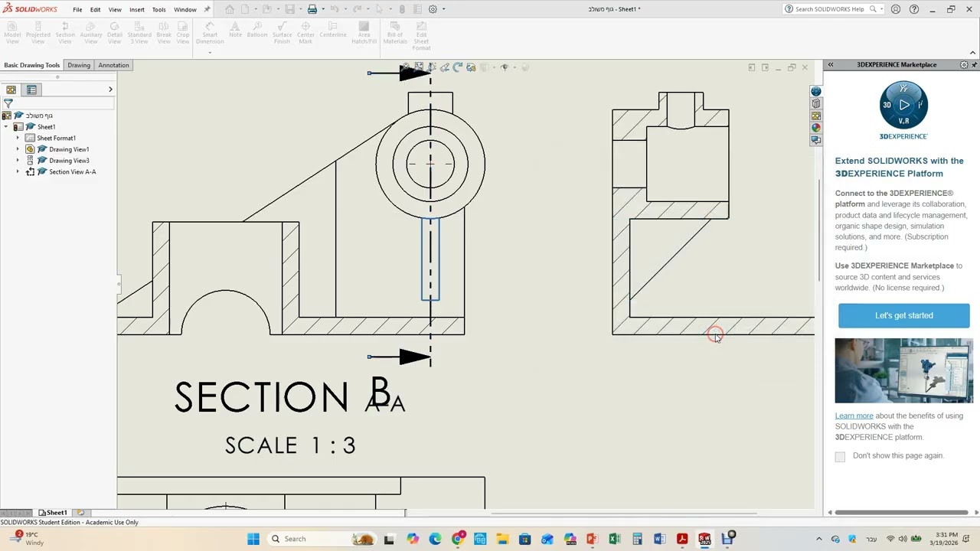Open the File menu

[x=77, y=9]
